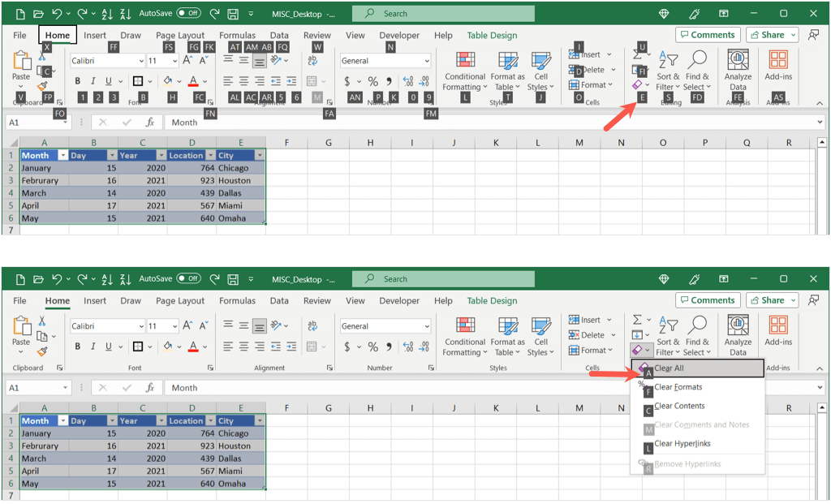Click the Bold icon in the lower window
831x504 pixels.
[x=78, y=347]
